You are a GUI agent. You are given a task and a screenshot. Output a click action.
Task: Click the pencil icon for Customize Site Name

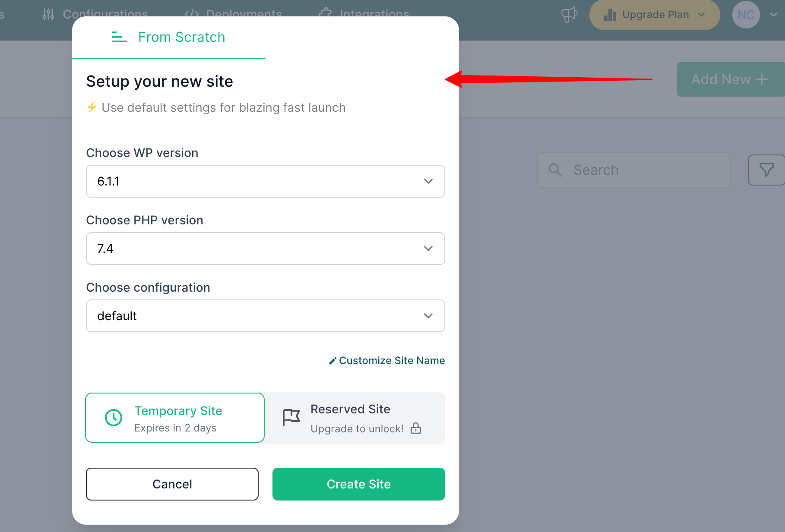pos(332,361)
